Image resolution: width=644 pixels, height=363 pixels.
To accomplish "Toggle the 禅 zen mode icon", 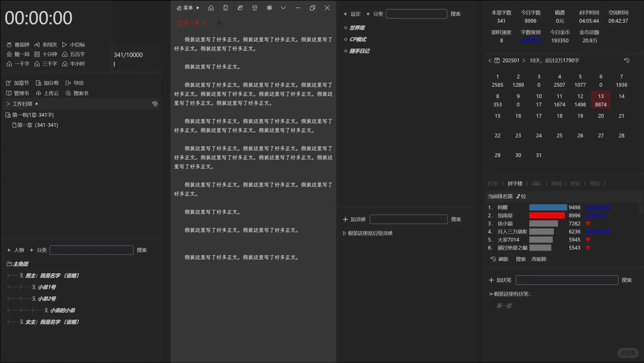I will pyautogui.click(x=269, y=8).
